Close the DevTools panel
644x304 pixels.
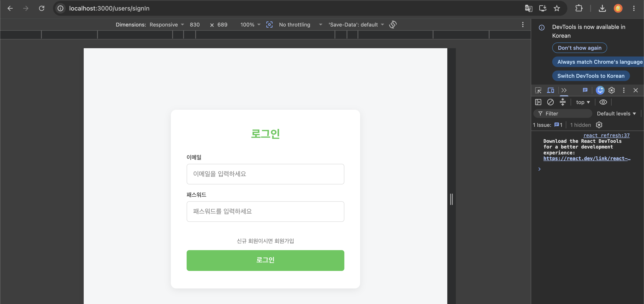(635, 90)
